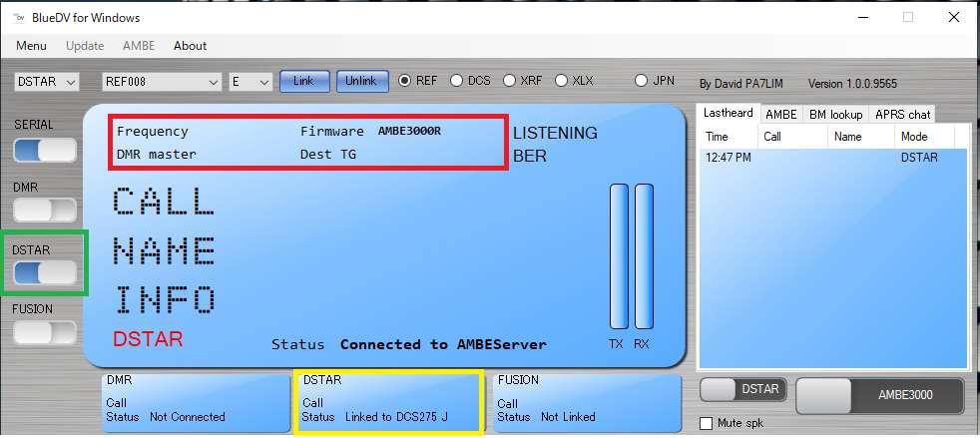Click the AMBE3000 slider switch
The width and height of the screenshot is (980, 438).
(x=879, y=395)
